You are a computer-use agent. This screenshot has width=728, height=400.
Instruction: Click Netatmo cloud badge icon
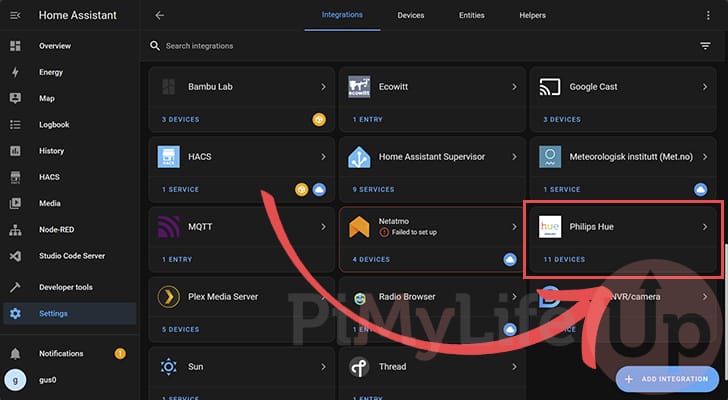[x=510, y=259]
